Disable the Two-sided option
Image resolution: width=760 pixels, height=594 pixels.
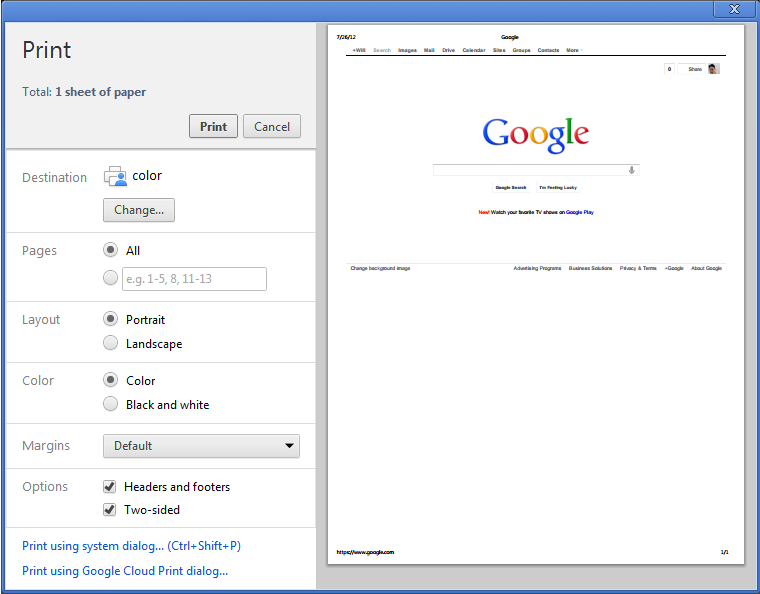pos(110,510)
